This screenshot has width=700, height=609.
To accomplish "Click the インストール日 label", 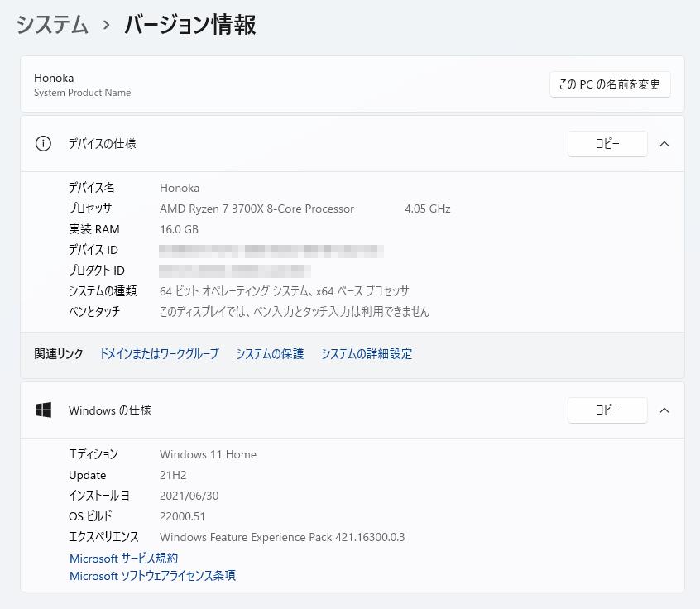I will (99, 496).
